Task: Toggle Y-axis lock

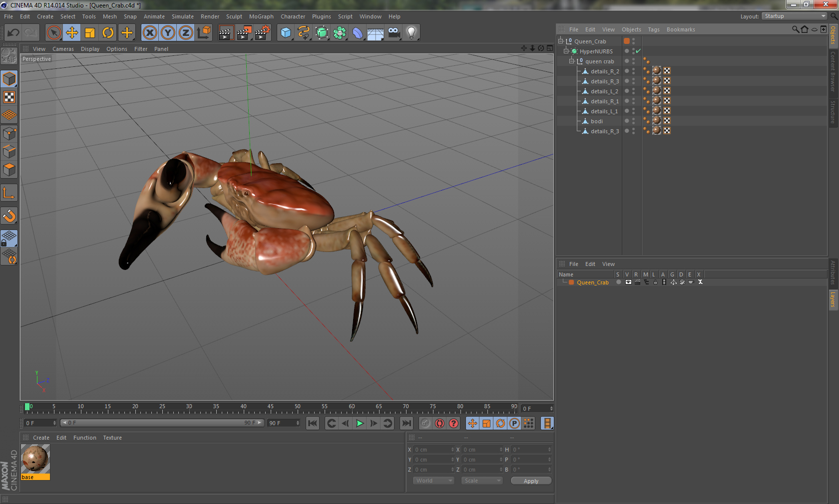Action: (x=168, y=33)
